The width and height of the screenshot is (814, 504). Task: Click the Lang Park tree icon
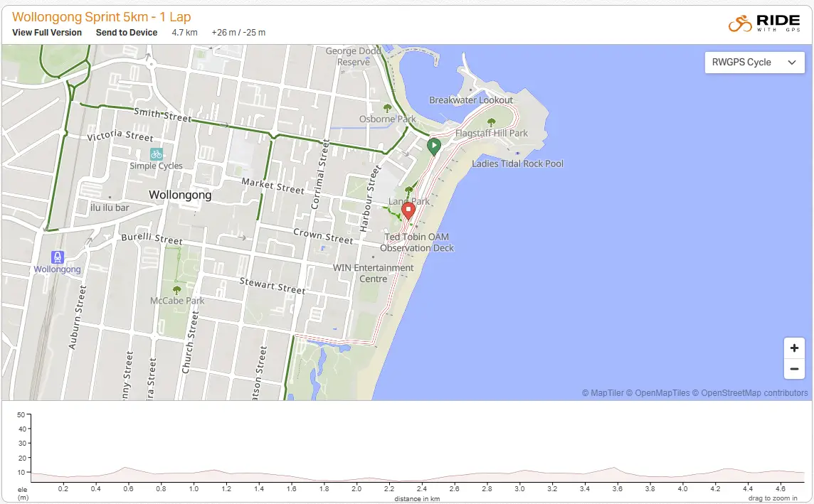coord(408,190)
